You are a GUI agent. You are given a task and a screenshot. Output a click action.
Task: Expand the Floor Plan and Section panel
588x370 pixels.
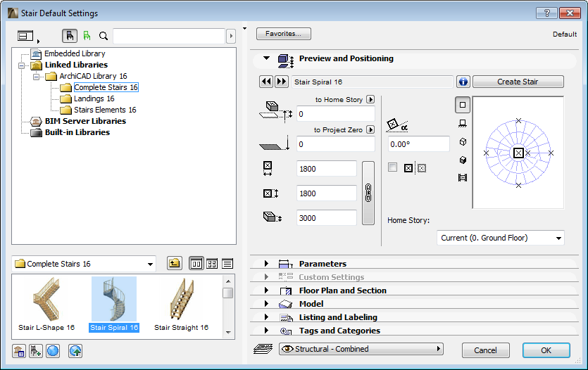[x=266, y=291]
